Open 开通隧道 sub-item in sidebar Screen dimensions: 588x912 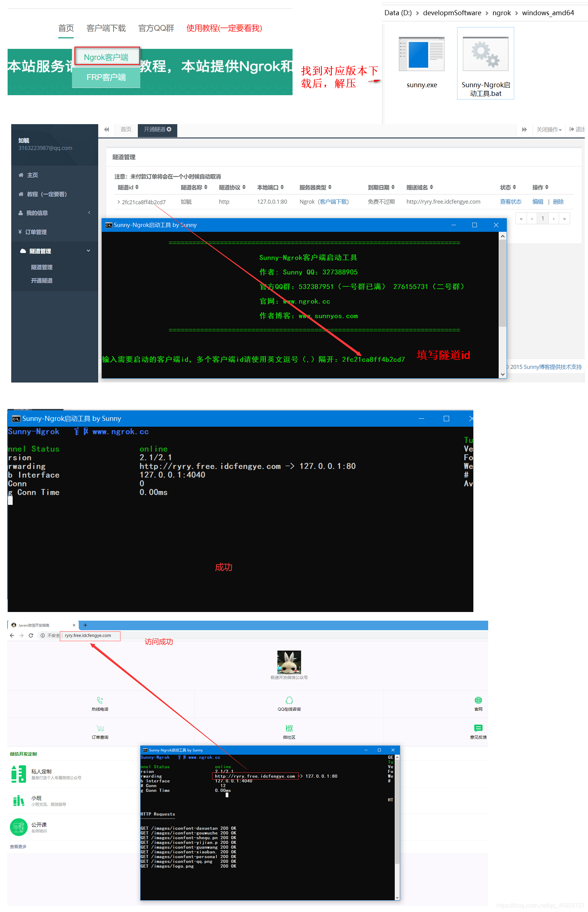(41, 280)
